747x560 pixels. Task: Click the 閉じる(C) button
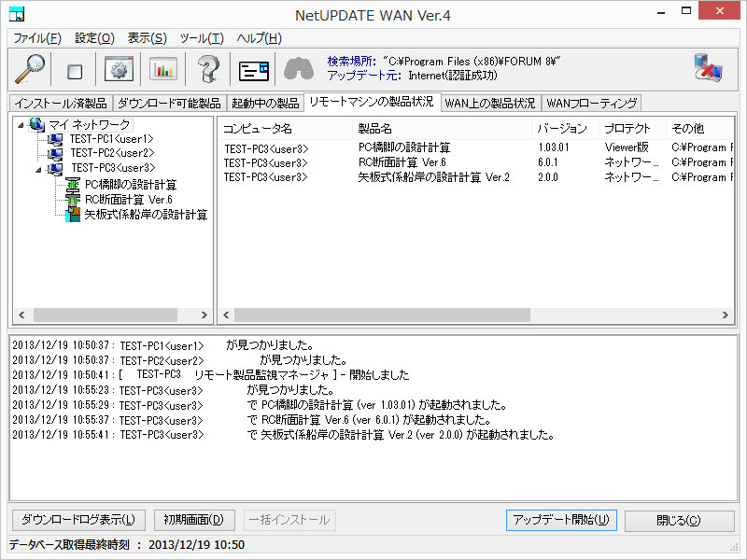tap(679, 521)
